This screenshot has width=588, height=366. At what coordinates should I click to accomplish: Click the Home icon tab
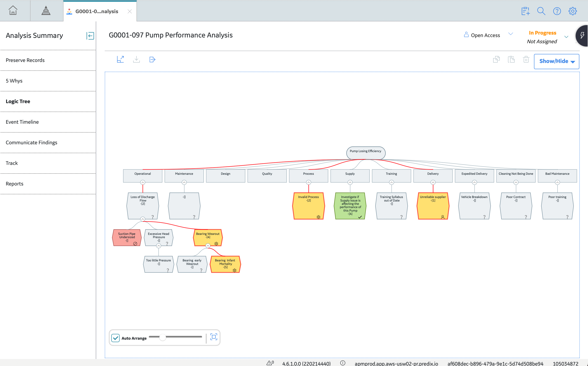[13, 11]
